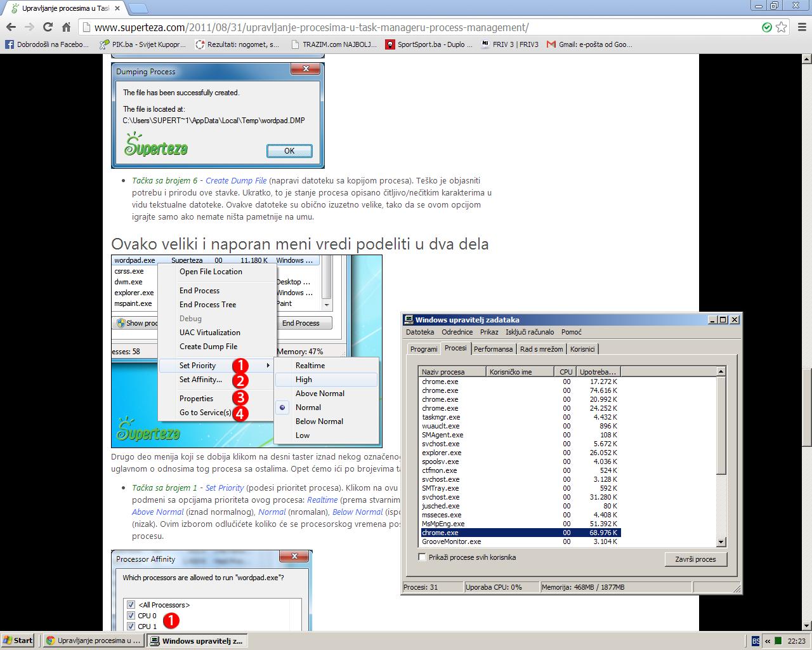The width and height of the screenshot is (812, 650).
Task: Select the Procesi tab
Action: coord(455,348)
